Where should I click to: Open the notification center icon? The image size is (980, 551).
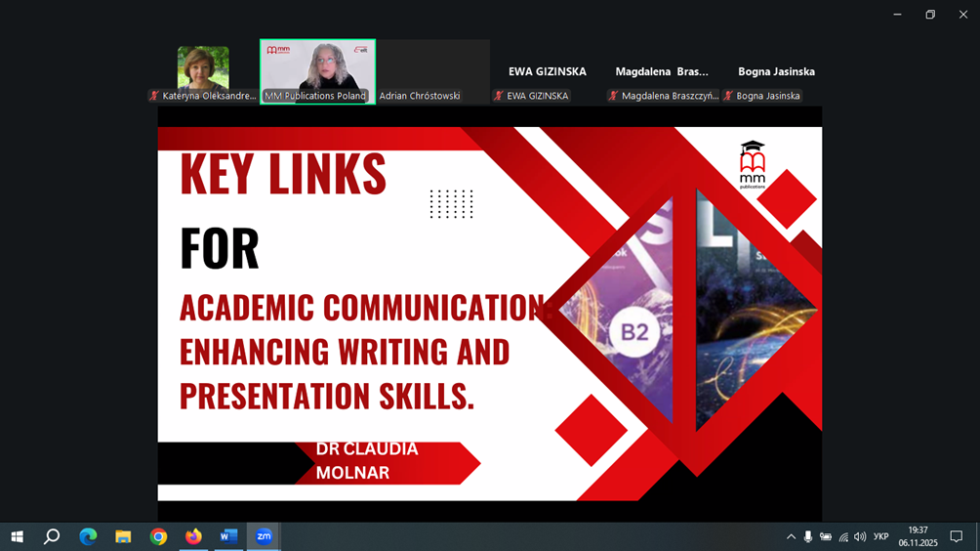pyautogui.click(x=957, y=536)
